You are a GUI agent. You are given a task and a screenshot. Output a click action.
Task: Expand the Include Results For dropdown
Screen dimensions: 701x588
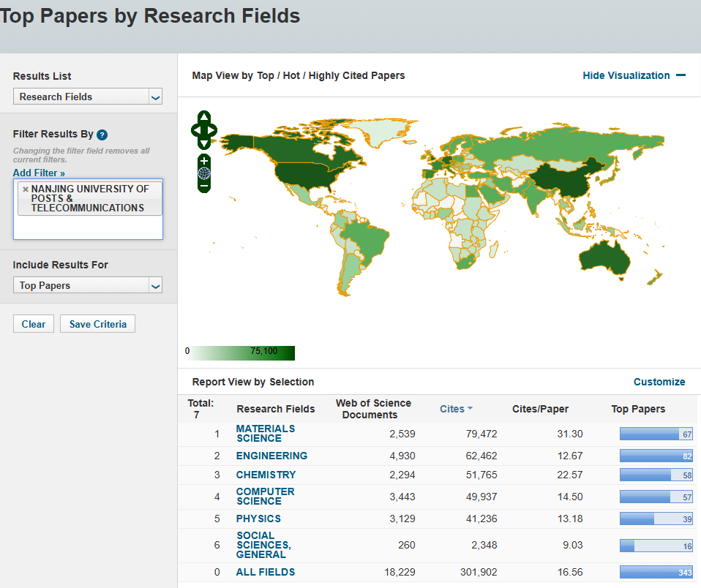coord(88,285)
